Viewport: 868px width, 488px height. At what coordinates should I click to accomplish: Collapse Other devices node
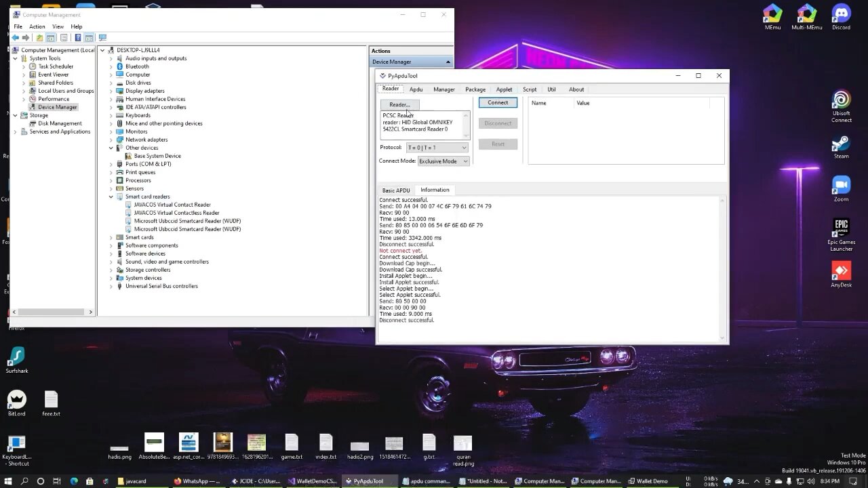click(111, 148)
